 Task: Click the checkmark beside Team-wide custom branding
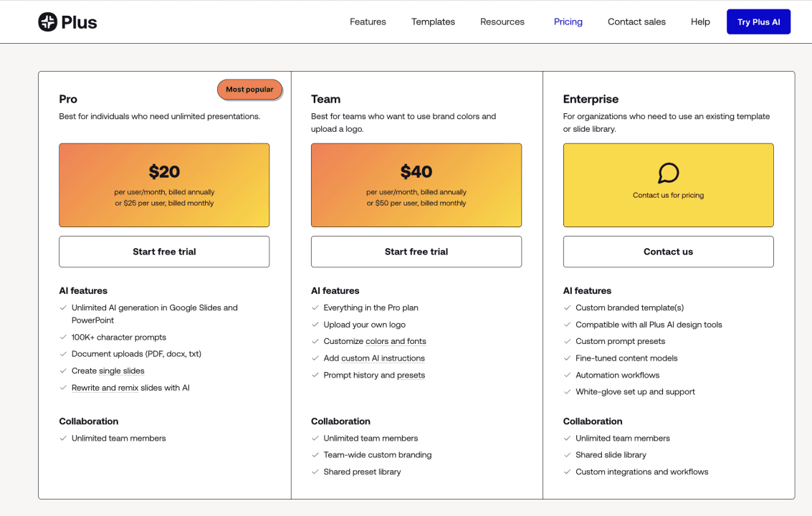click(315, 455)
